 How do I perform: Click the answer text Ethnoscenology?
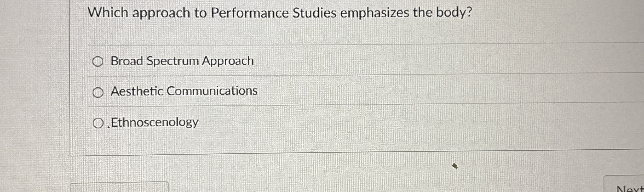pyautogui.click(x=154, y=122)
